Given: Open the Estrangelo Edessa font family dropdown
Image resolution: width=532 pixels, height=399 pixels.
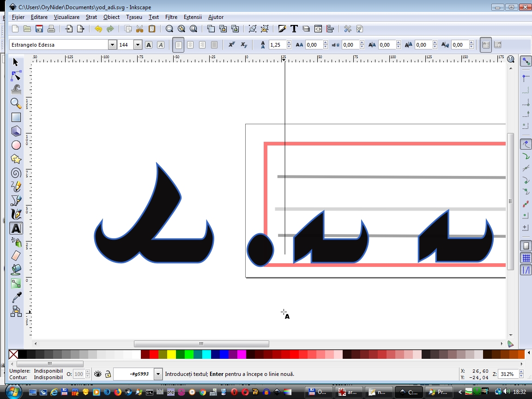Looking at the screenshot, I should (x=112, y=45).
